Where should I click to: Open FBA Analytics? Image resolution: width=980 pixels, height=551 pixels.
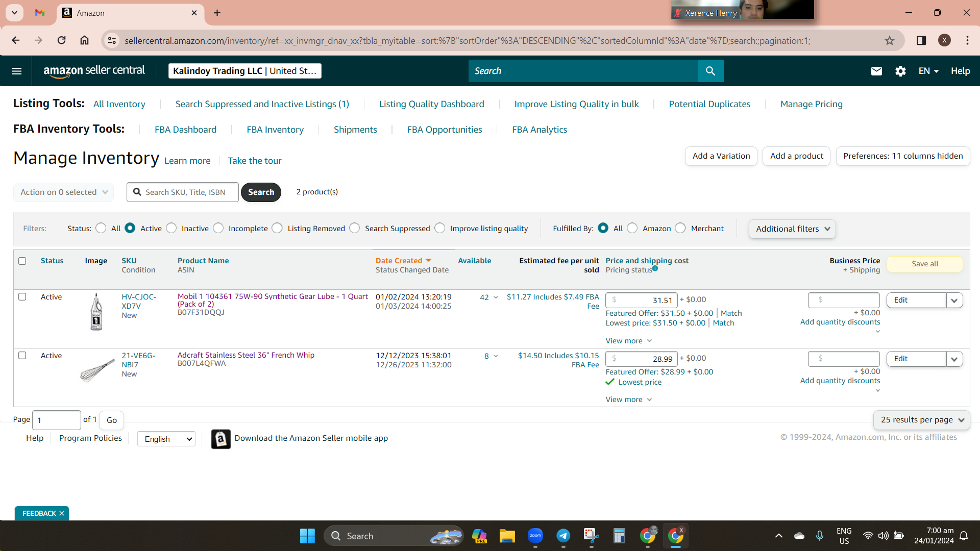coord(540,130)
